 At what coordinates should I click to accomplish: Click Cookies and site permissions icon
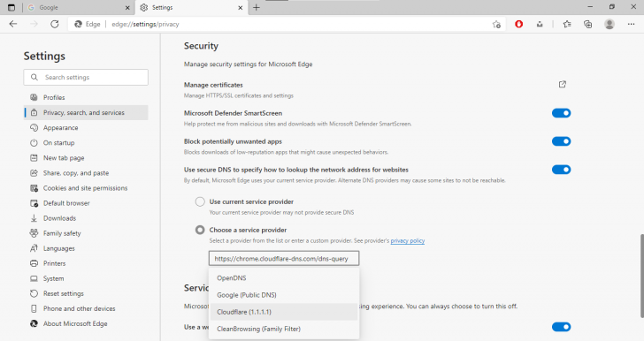click(x=34, y=188)
